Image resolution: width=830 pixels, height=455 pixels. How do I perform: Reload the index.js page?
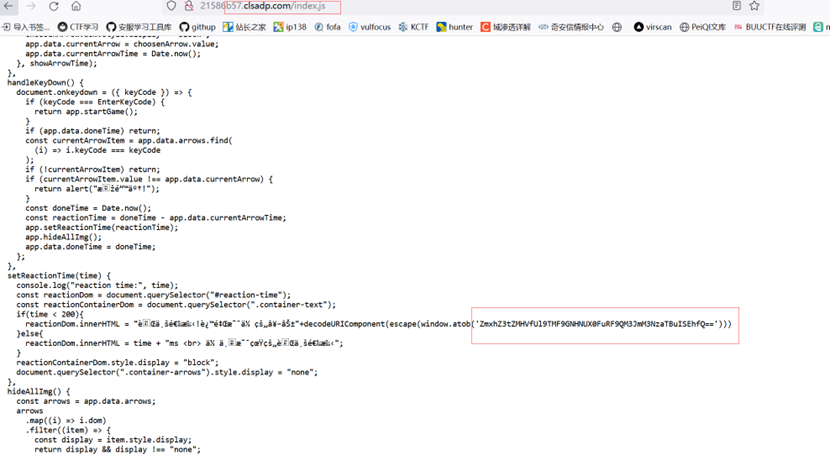[x=53, y=6]
